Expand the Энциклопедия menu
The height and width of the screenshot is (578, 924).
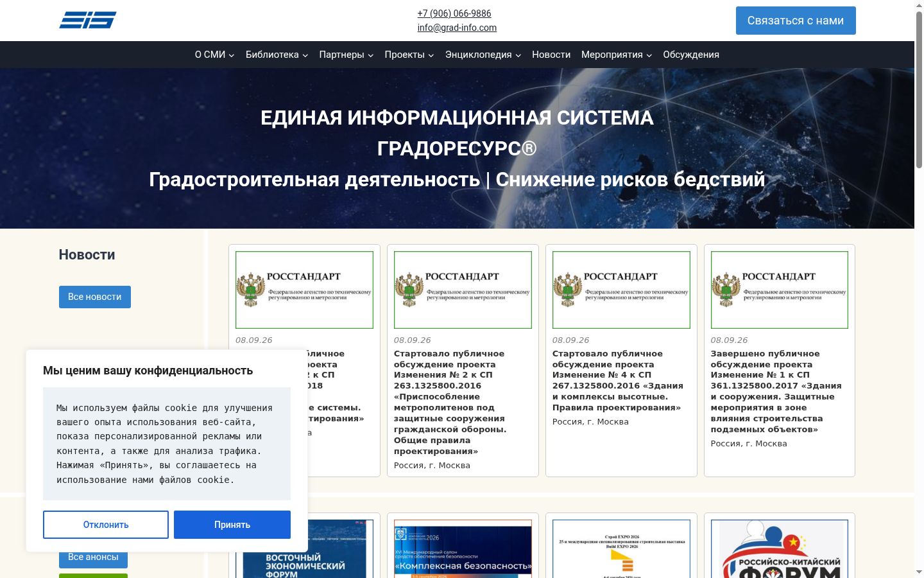coord(483,55)
